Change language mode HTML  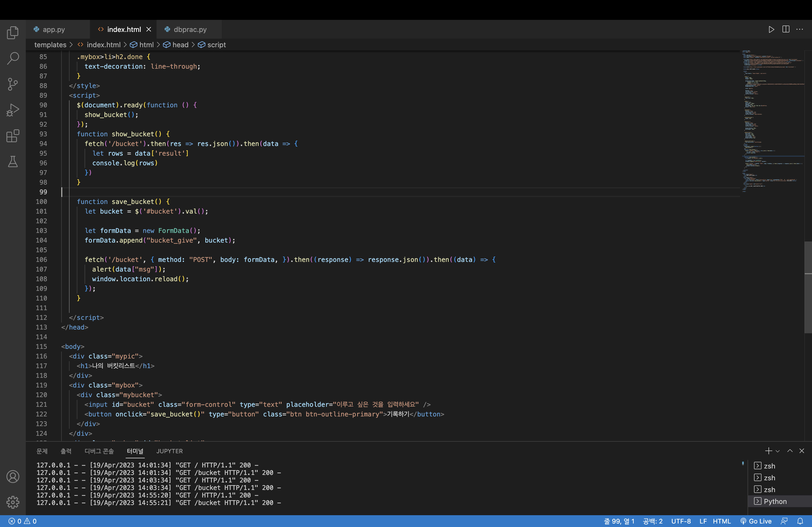722,521
